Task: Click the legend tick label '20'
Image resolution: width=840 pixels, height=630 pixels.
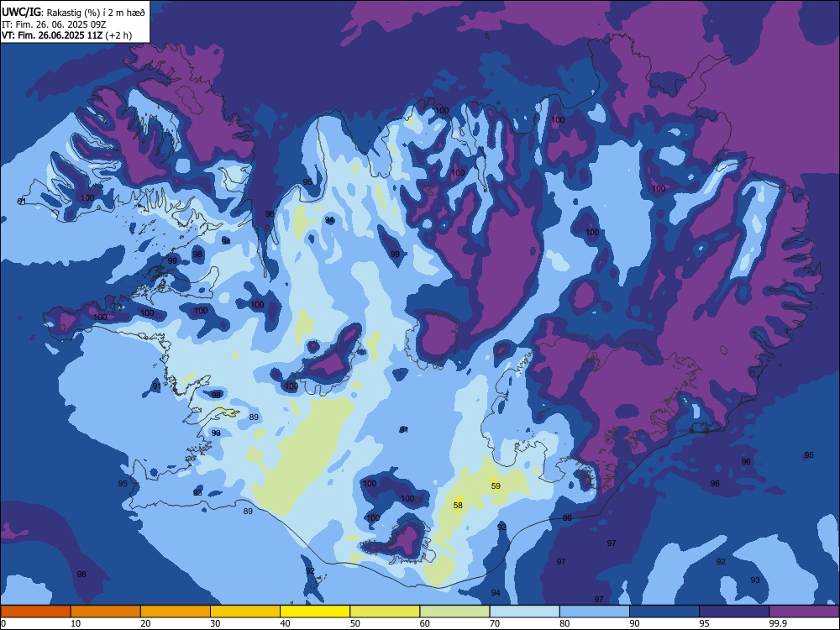Action: (145, 623)
